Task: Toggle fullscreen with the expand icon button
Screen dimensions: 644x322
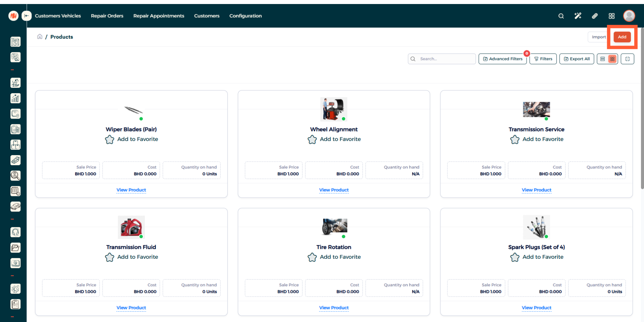Action: click(627, 59)
